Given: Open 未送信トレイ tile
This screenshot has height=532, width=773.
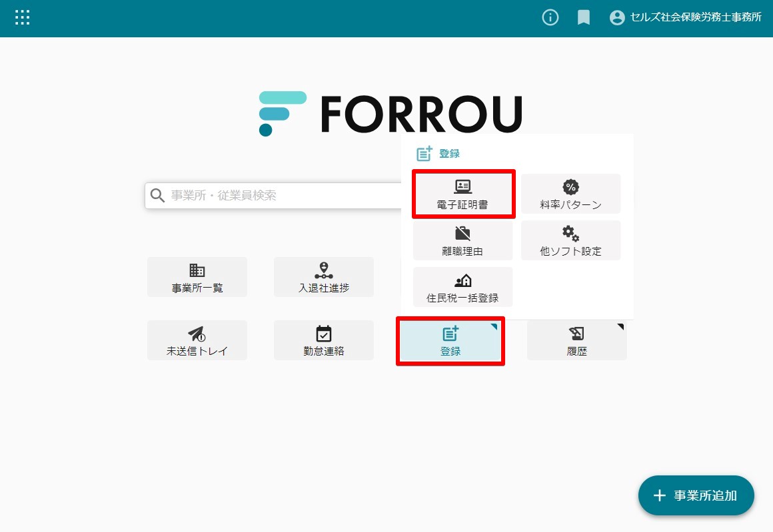Looking at the screenshot, I should [x=197, y=340].
